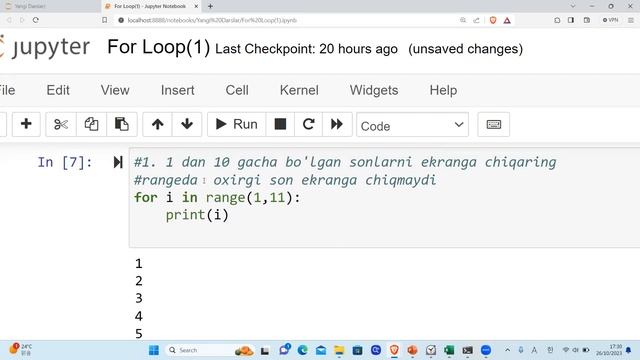
Task: Open Excel from the taskbar
Action: (x=449, y=350)
